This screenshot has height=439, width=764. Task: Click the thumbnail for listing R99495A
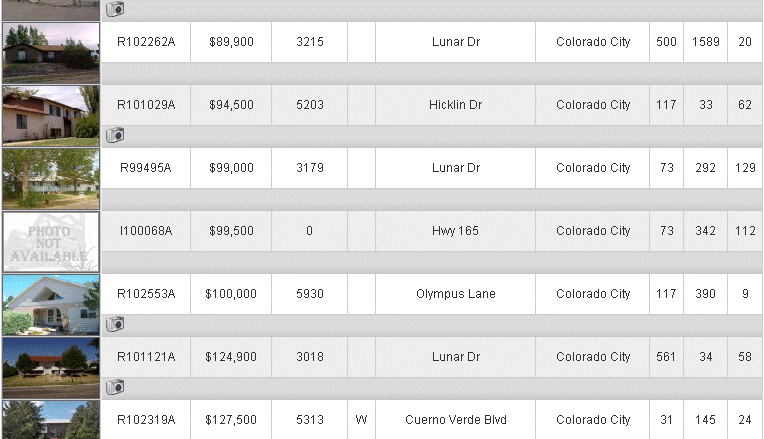point(51,179)
